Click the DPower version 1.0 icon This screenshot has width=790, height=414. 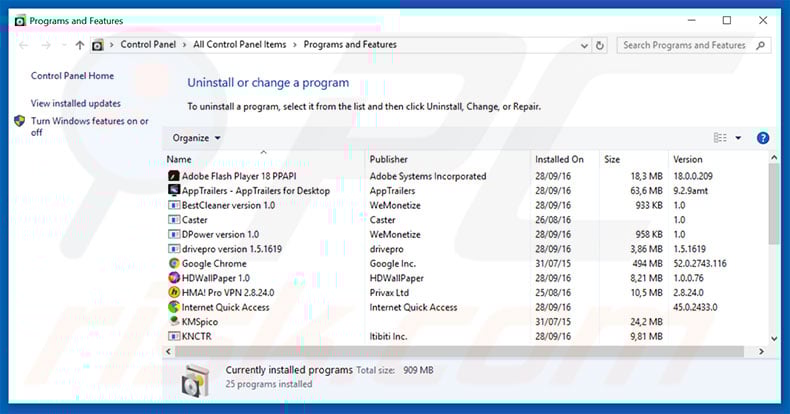(174, 234)
